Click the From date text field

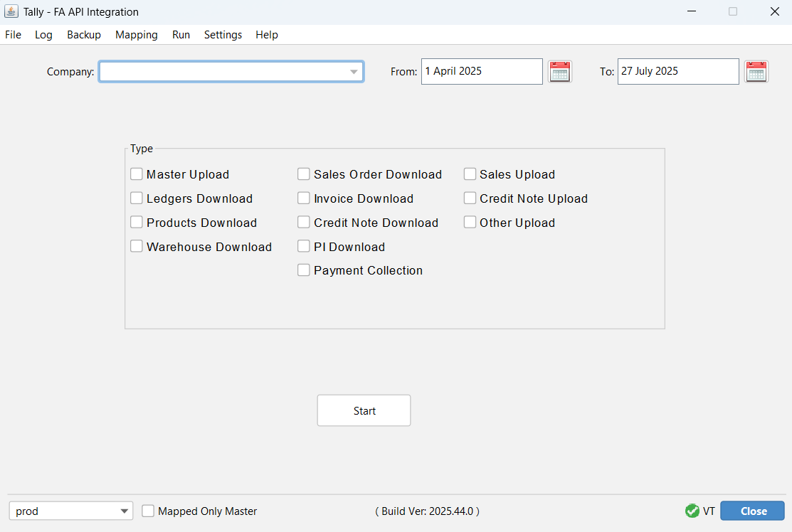click(481, 71)
